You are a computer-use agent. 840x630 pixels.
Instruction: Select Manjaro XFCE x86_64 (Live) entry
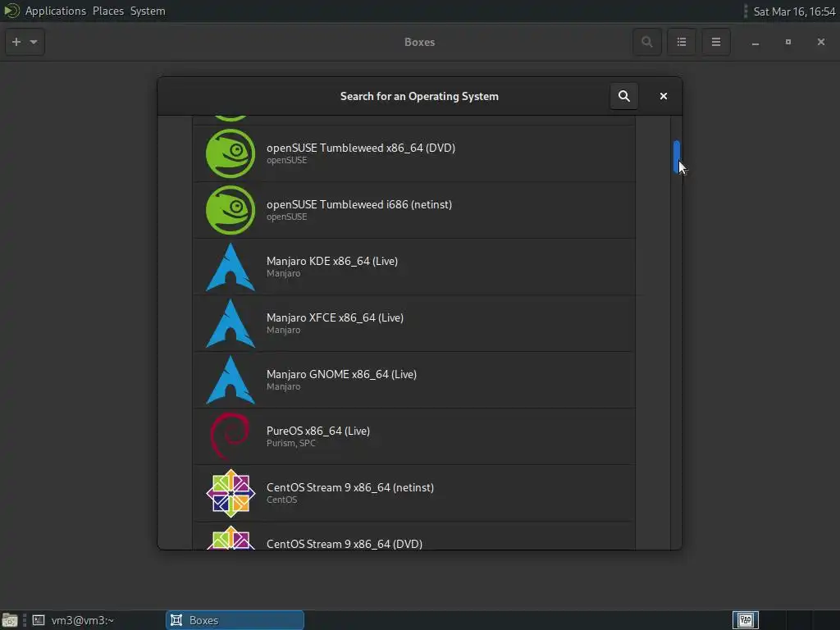(413, 323)
